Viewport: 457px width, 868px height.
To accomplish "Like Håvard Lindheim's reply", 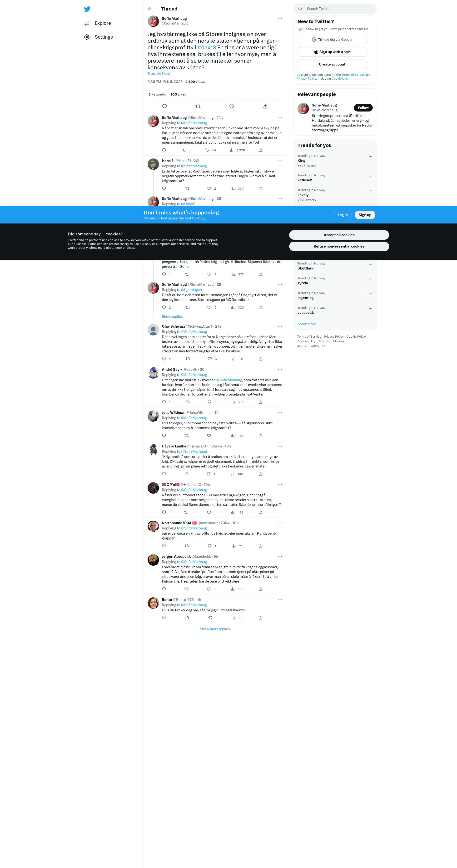I will pos(211,474).
